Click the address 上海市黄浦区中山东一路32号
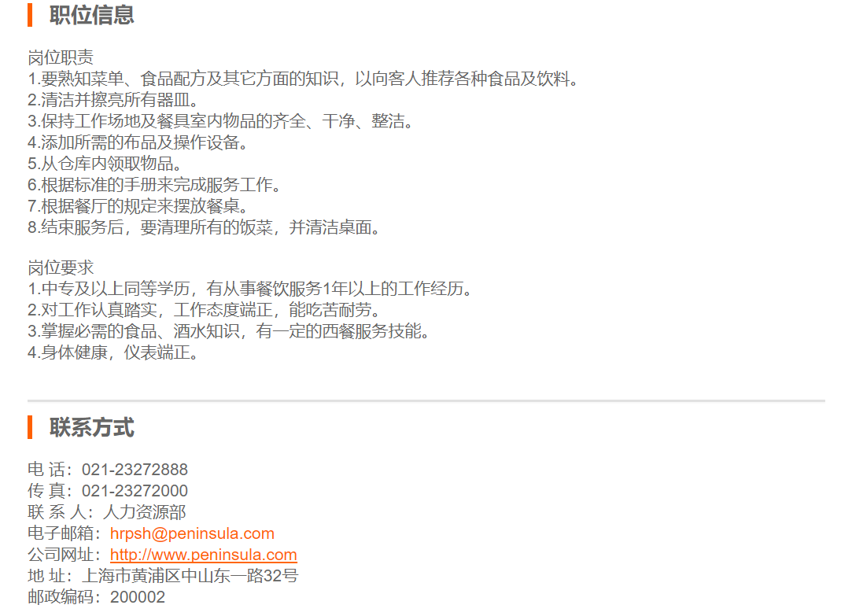This screenshot has height=616, width=852. click(190, 576)
